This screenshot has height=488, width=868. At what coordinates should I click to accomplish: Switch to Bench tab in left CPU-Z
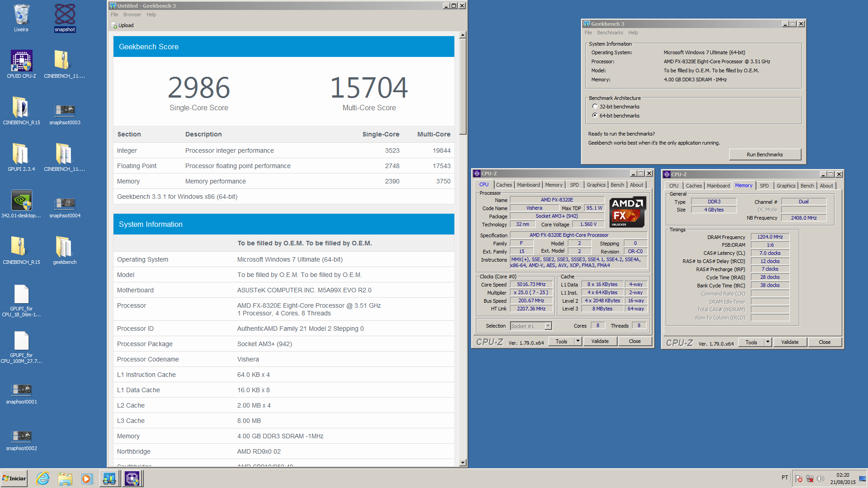pyautogui.click(x=617, y=185)
